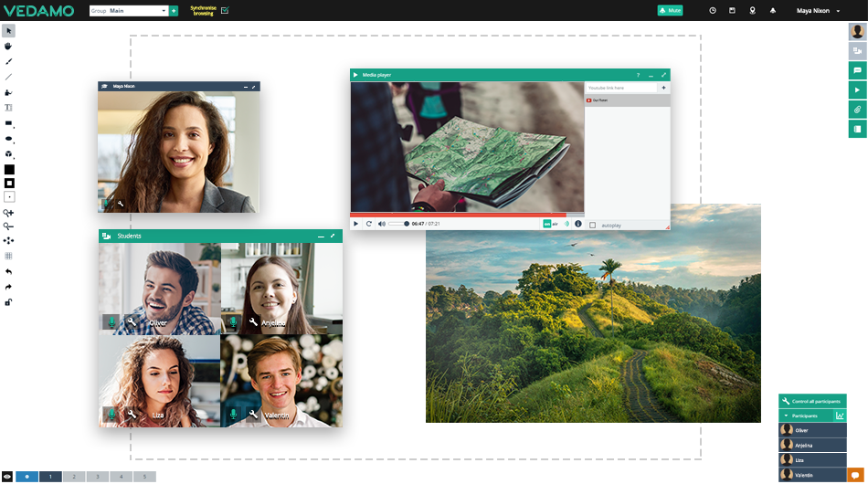The width and height of the screenshot is (868, 484).
Task: Open Anjelina's wrench settings in Students window
Action: click(253, 321)
